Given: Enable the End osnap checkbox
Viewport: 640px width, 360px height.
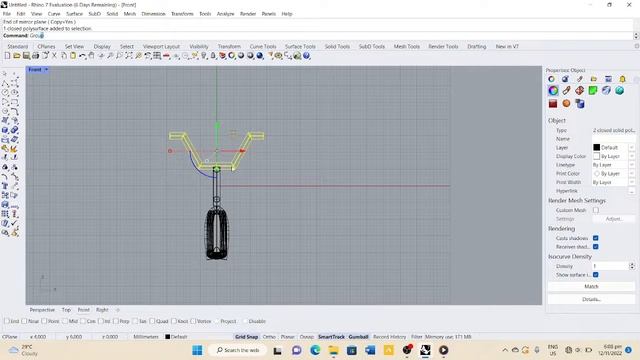Looking at the screenshot, I should coord(7,321).
